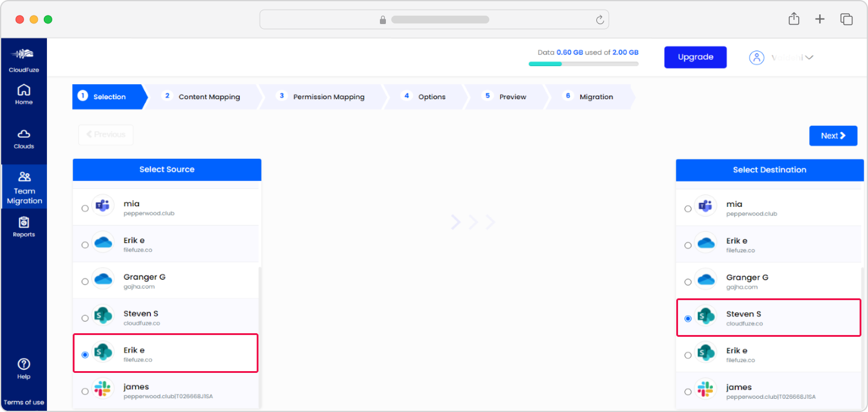Click the OneDrive icon for Erik e in Destination
Viewport: 868px width, 412px height.
(706, 243)
